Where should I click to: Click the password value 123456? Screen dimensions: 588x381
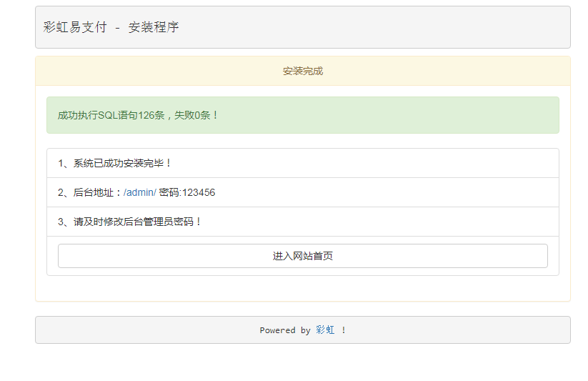pyautogui.click(x=199, y=192)
